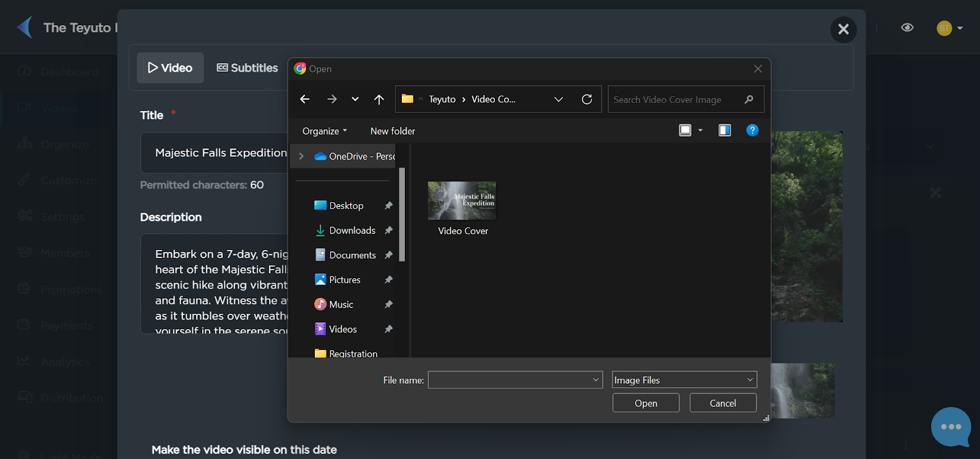Open the Registration folder in navigation pane
This screenshot has width=980, height=459.
tap(346, 353)
